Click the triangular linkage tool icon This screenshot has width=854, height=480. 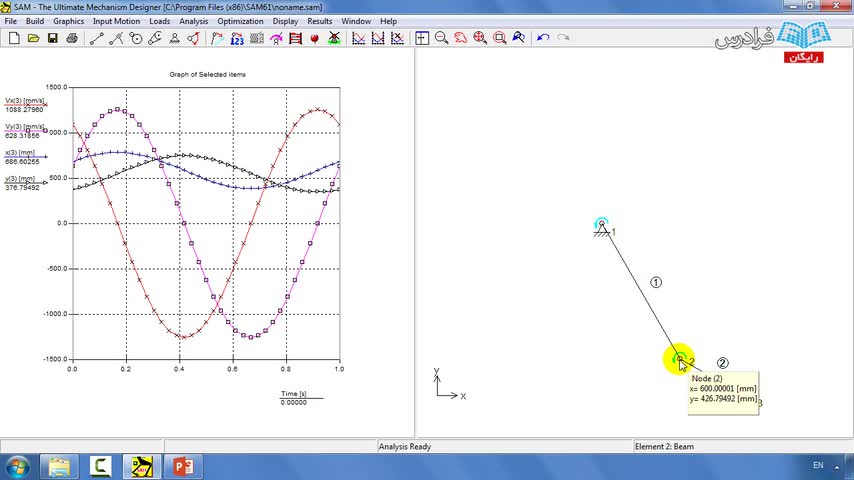point(193,38)
